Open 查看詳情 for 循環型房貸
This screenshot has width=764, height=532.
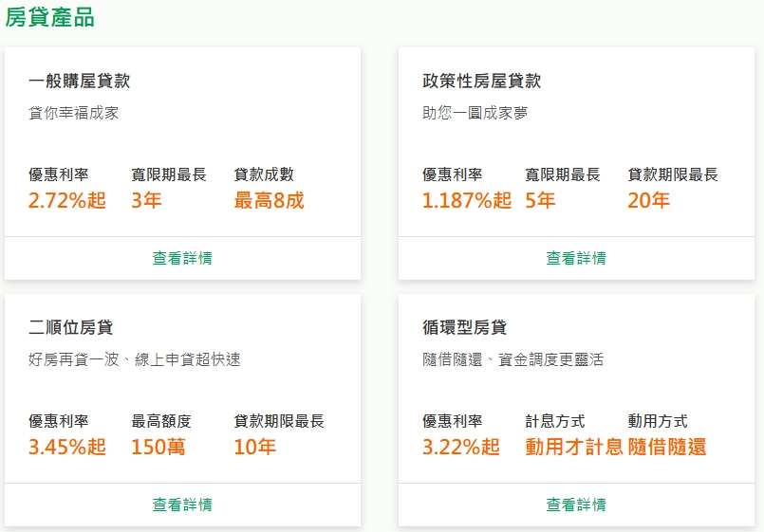click(576, 504)
